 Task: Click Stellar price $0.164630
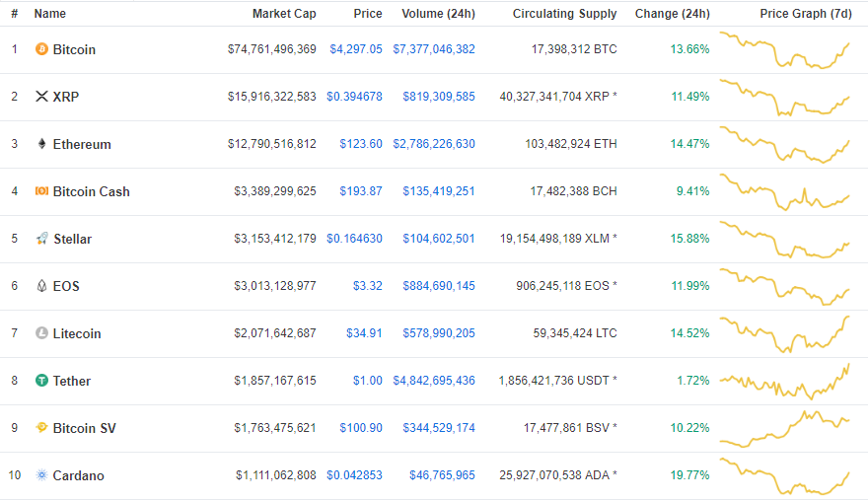tap(354, 239)
